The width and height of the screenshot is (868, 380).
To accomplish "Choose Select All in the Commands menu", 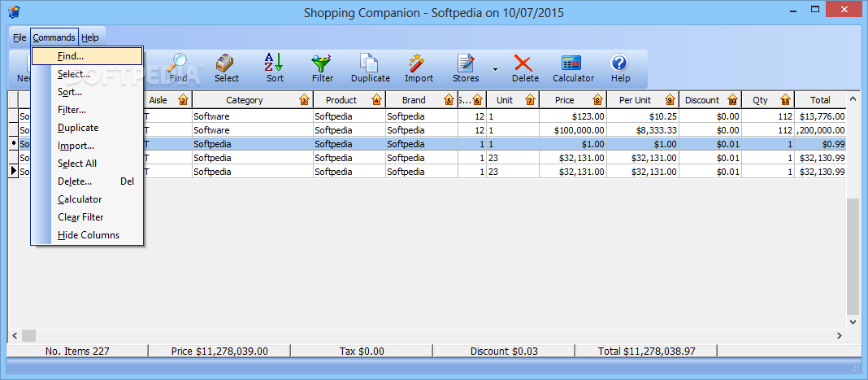I will (x=87, y=164).
